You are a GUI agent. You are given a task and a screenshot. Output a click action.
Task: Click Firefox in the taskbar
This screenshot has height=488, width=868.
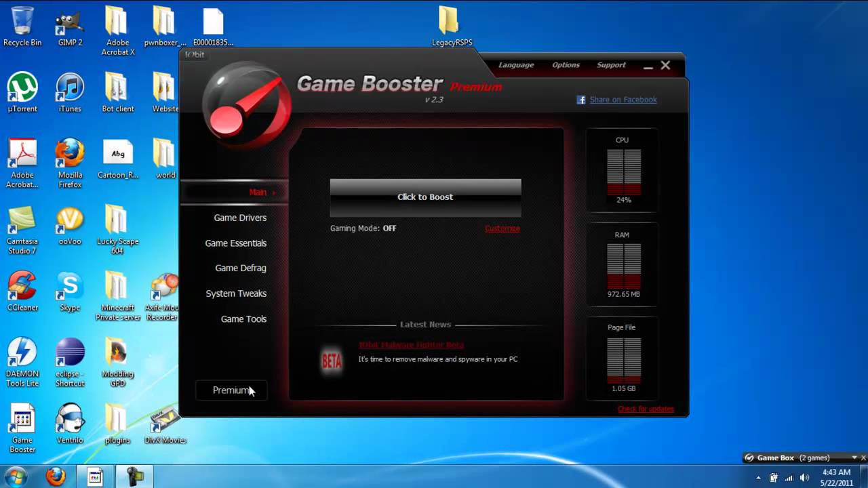pos(56,477)
